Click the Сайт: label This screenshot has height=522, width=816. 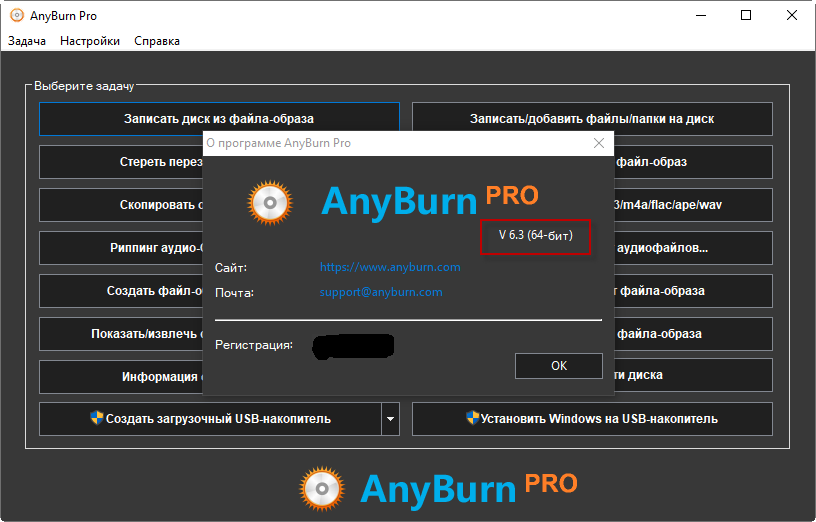tap(231, 268)
